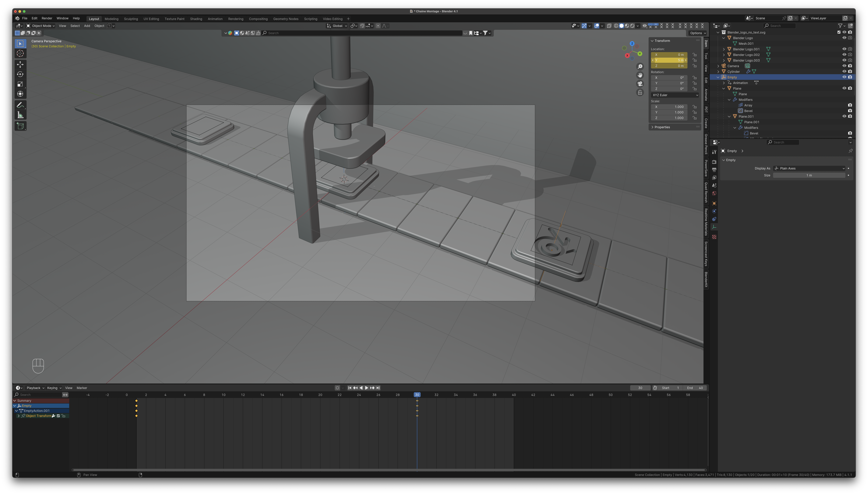
Task: Switch to the Modeling workspace tab
Action: click(x=111, y=19)
